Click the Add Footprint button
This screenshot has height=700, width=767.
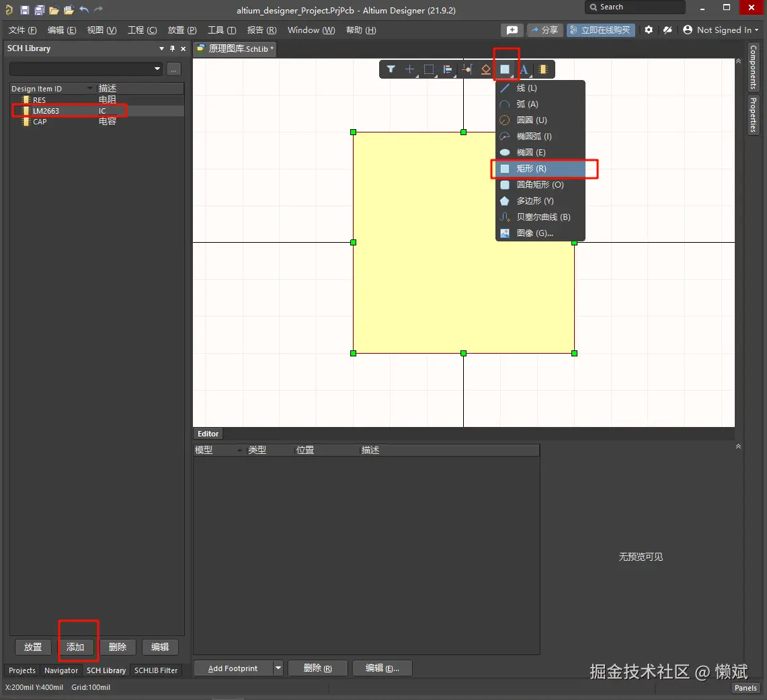point(233,668)
